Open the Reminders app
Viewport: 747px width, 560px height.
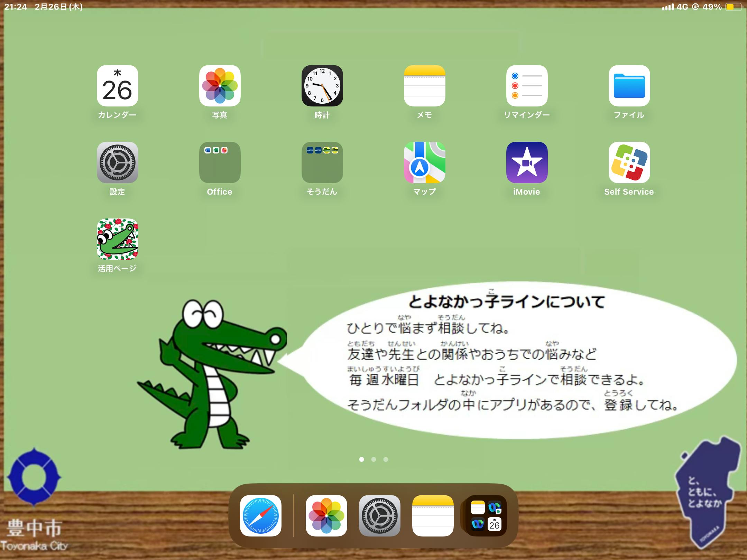527,86
